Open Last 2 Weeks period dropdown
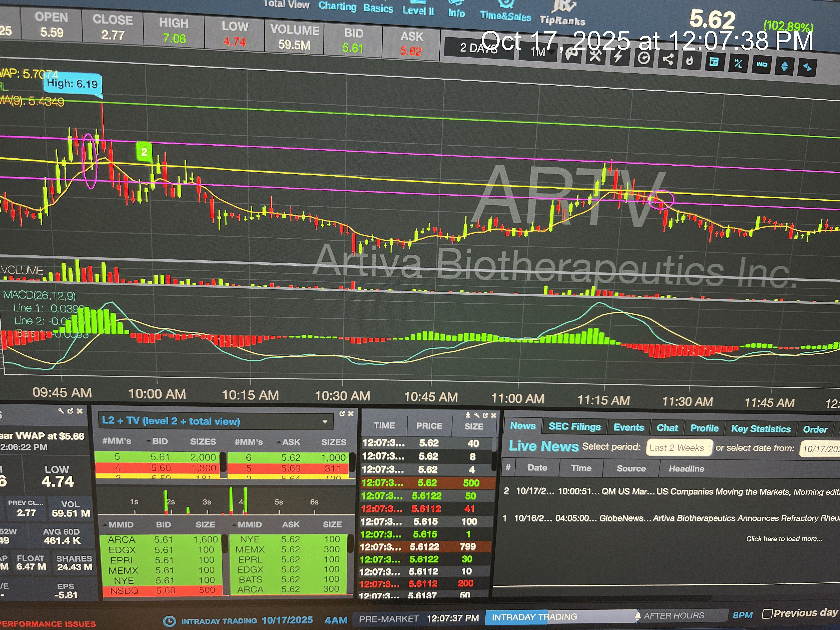Image resolution: width=840 pixels, height=630 pixels. (679, 448)
